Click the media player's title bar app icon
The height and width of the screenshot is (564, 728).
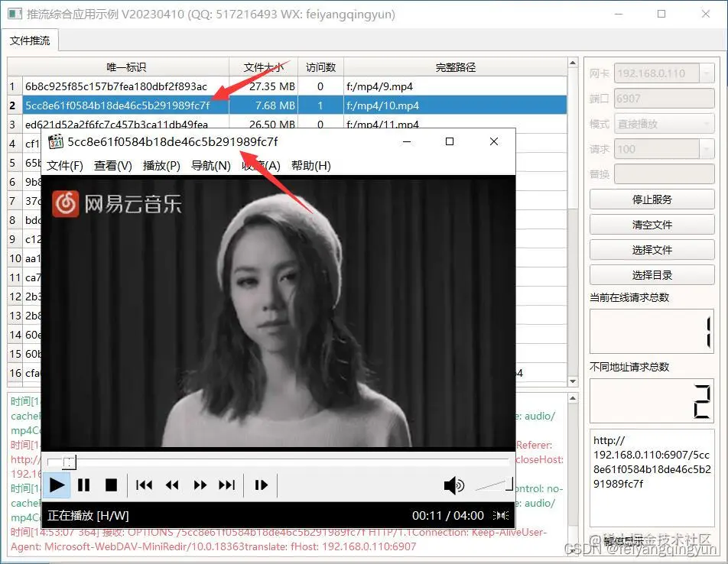click(56, 141)
